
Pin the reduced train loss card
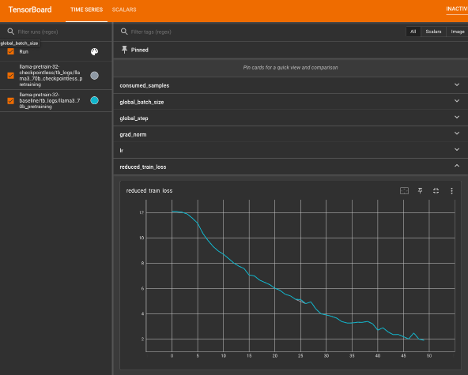[420, 191]
